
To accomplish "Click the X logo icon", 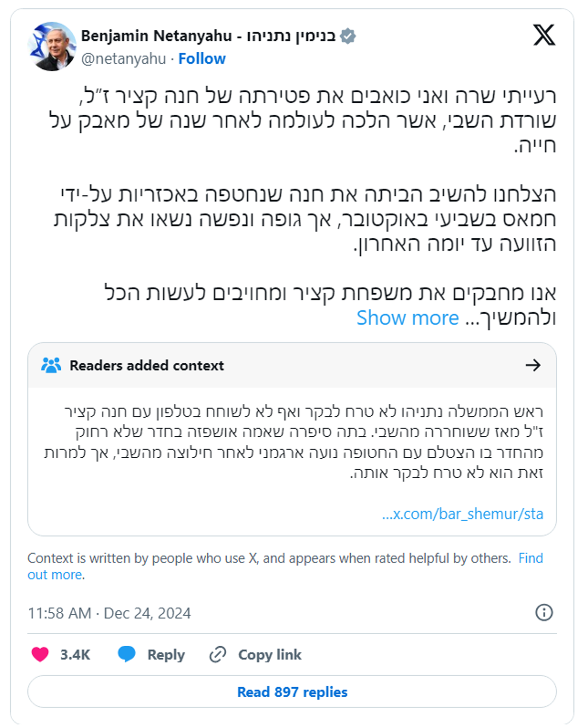I will [x=544, y=35].
